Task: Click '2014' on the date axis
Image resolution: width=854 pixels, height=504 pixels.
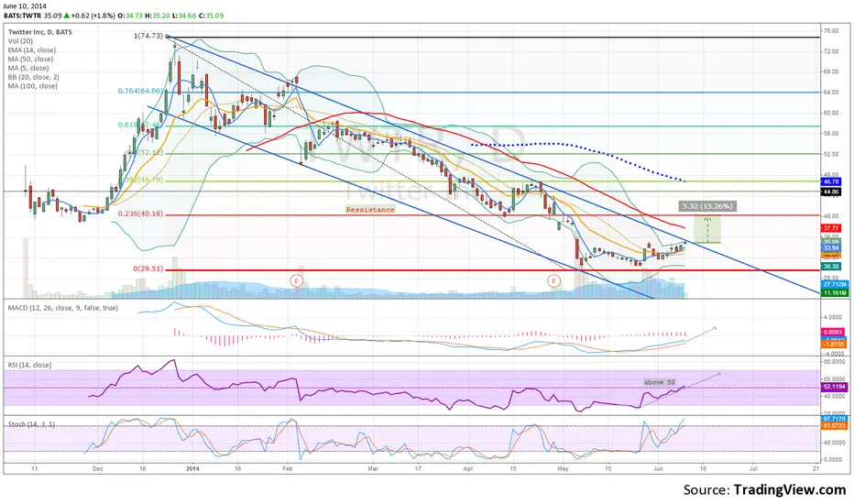Action: click(x=192, y=468)
